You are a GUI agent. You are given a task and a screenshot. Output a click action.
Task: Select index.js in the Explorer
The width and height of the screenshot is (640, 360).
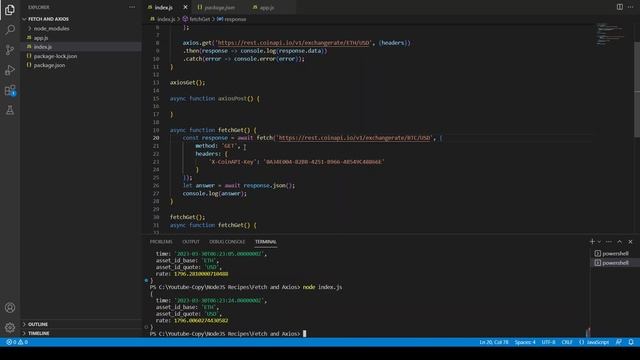pos(42,47)
